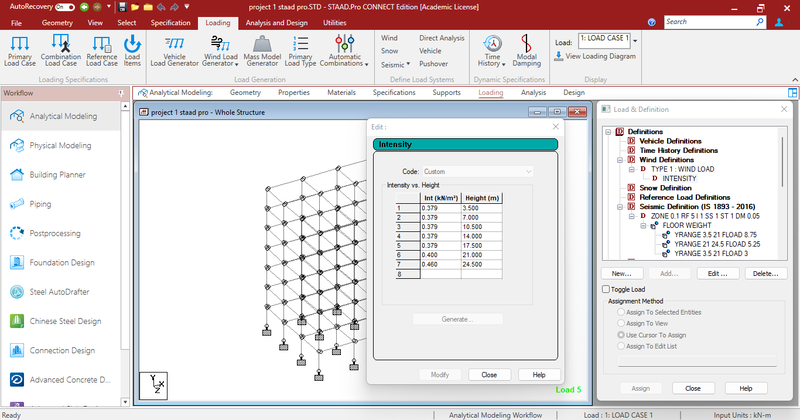
Task: Click the Mass Model Generator icon
Action: coord(262,50)
